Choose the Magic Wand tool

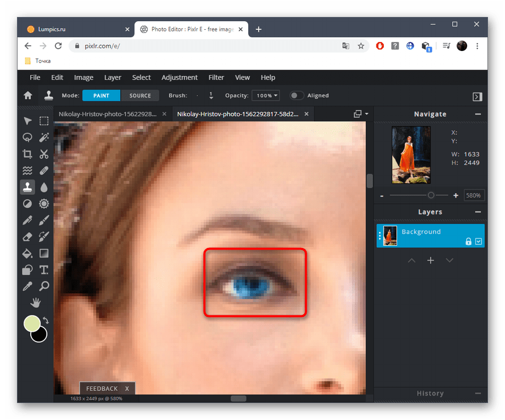coord(44,138)
